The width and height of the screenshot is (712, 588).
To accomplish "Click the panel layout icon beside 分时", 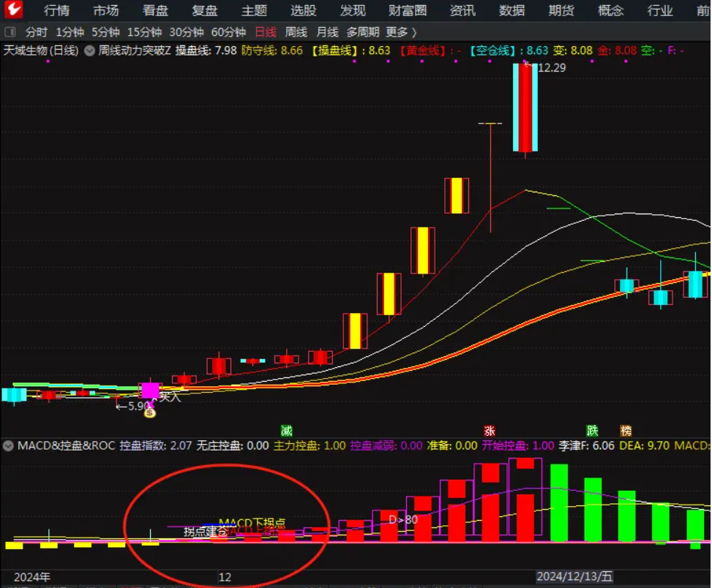I will tap(11, 32).
